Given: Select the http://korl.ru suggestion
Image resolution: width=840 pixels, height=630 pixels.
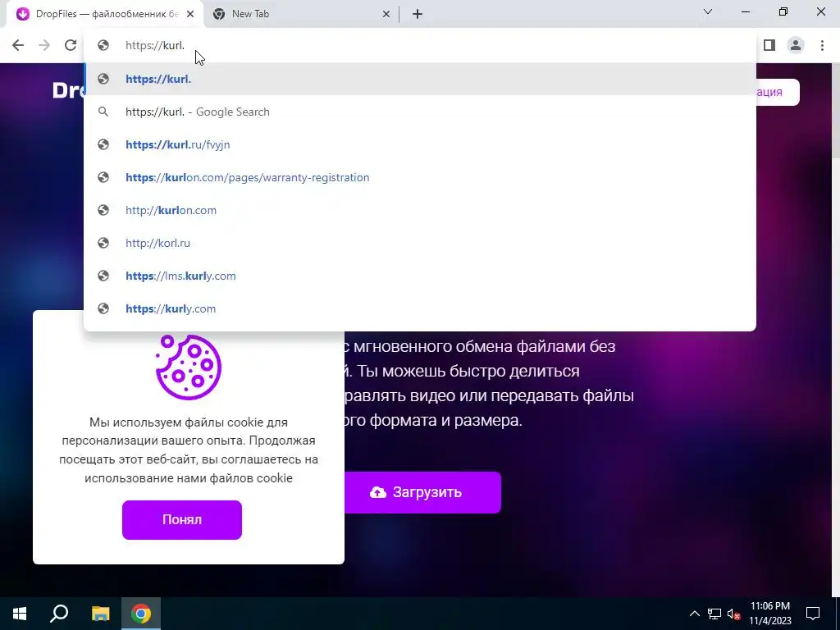Looking at the screenshot, I should pyautogui.click(x=420, y=243).
